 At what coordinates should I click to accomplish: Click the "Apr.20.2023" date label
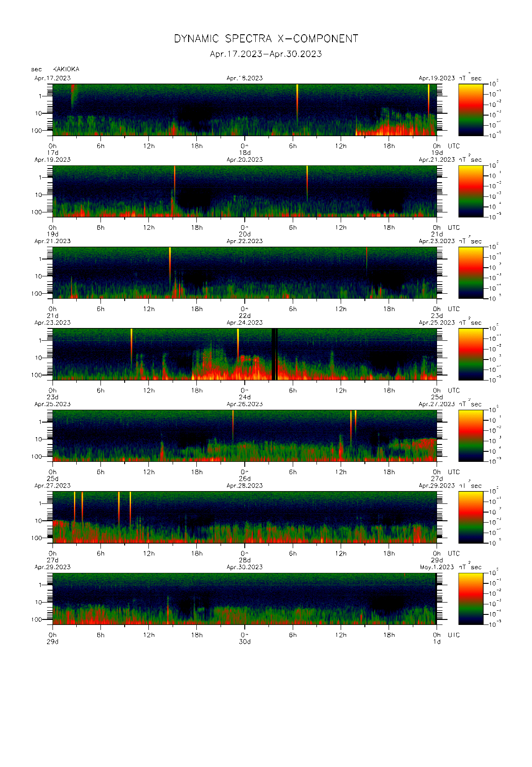[245, 159]
